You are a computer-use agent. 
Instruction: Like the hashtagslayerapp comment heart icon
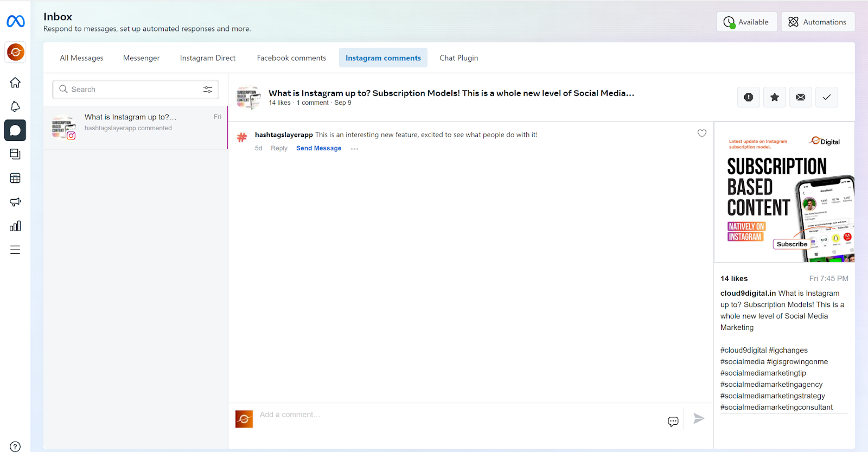pos(702,133)
